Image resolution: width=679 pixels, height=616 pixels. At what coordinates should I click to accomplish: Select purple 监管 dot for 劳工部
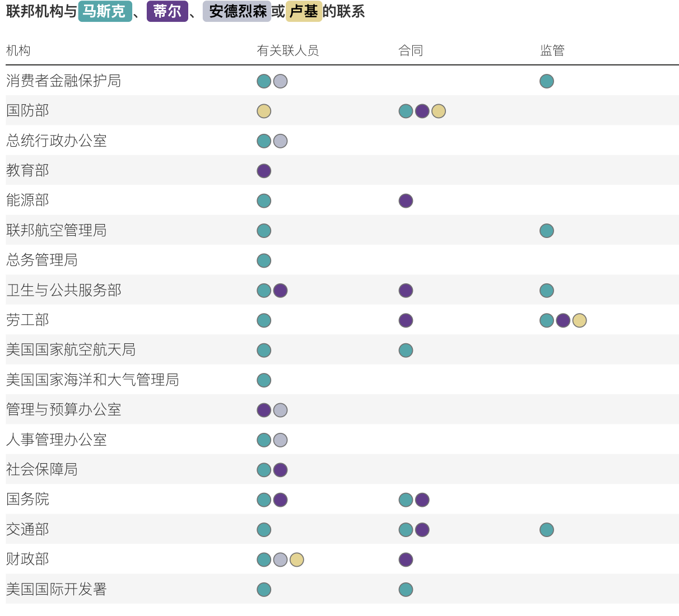pos(563,320)
